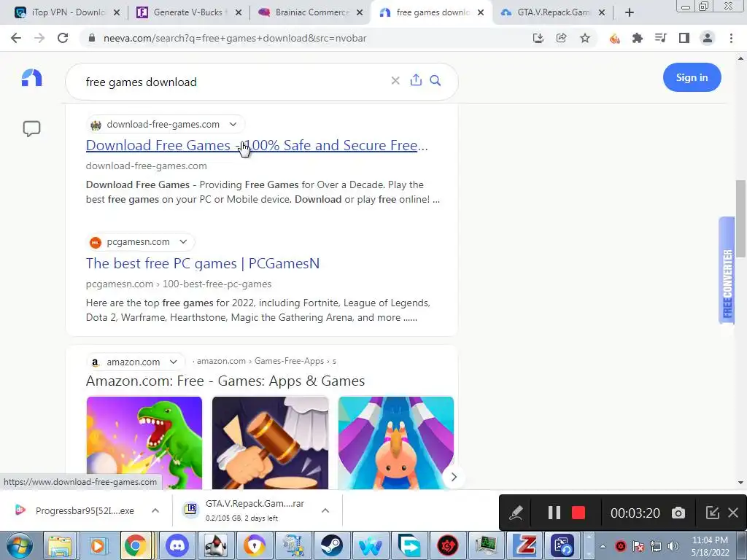747x560 pixels.
Task: Click the volume icon in system tray
Action: point(673,546)
